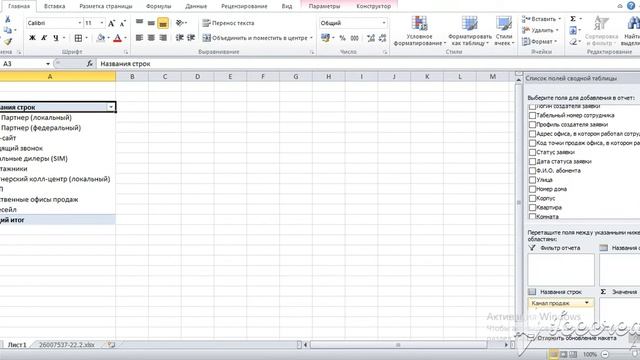The height and width of the screenshot is (360, 640).
Task: Click the highlighted bottom align icon
Action: tap(163, 23)
